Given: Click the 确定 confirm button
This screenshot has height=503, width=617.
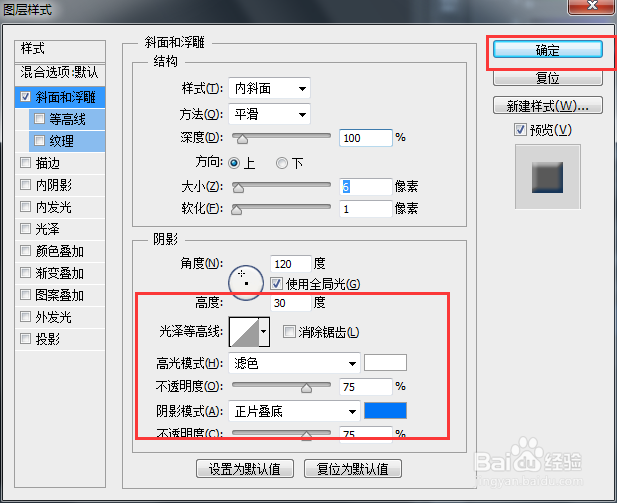Looking at the screenshot, I should [547, 50].
